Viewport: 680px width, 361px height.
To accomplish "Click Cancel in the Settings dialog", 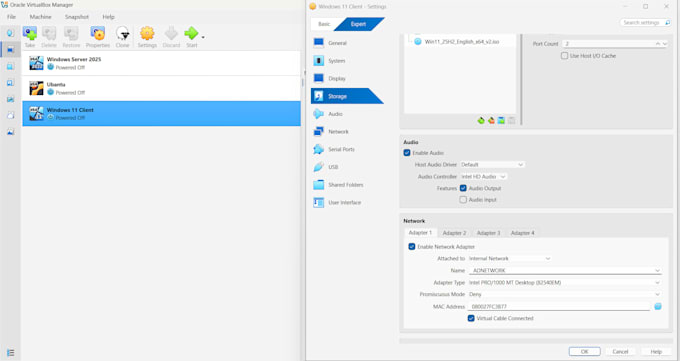I will [620, 351].
